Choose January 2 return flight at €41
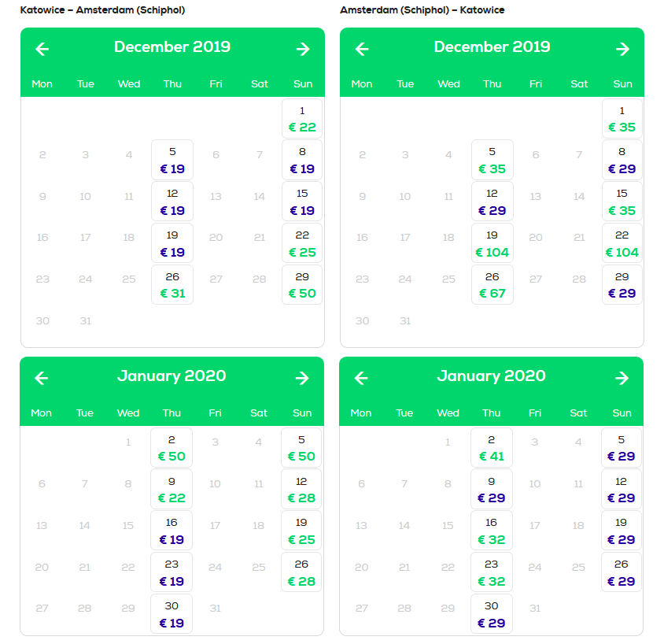 click(491, 448)
